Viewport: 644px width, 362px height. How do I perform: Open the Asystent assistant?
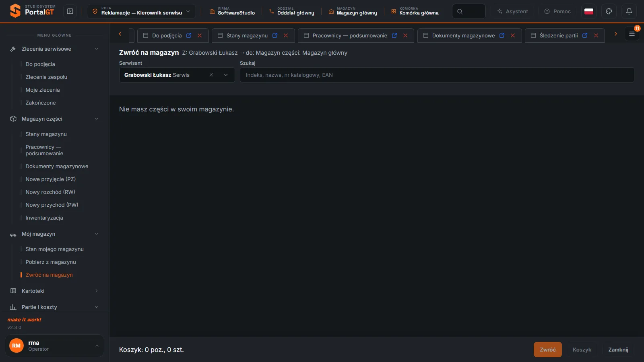click(512, 11)
